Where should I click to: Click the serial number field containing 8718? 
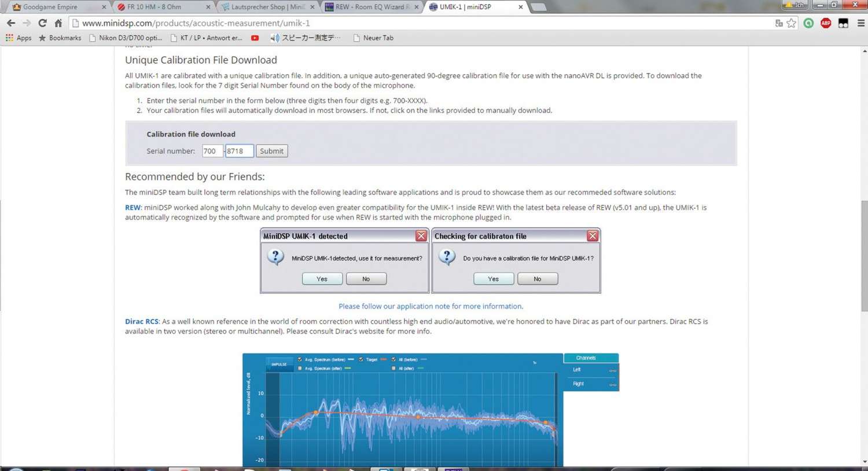[x=240, y=151]
